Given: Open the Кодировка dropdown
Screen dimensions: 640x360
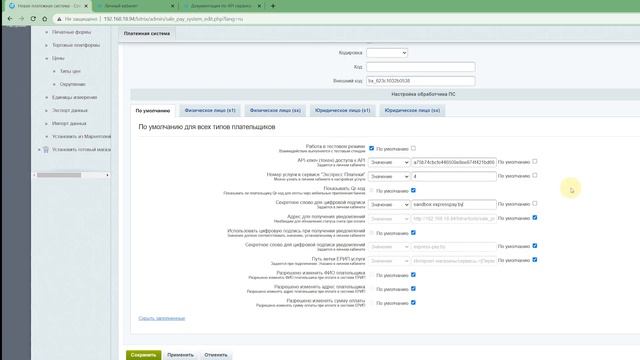Looking at the screenshot, I should tap(387, 53).
